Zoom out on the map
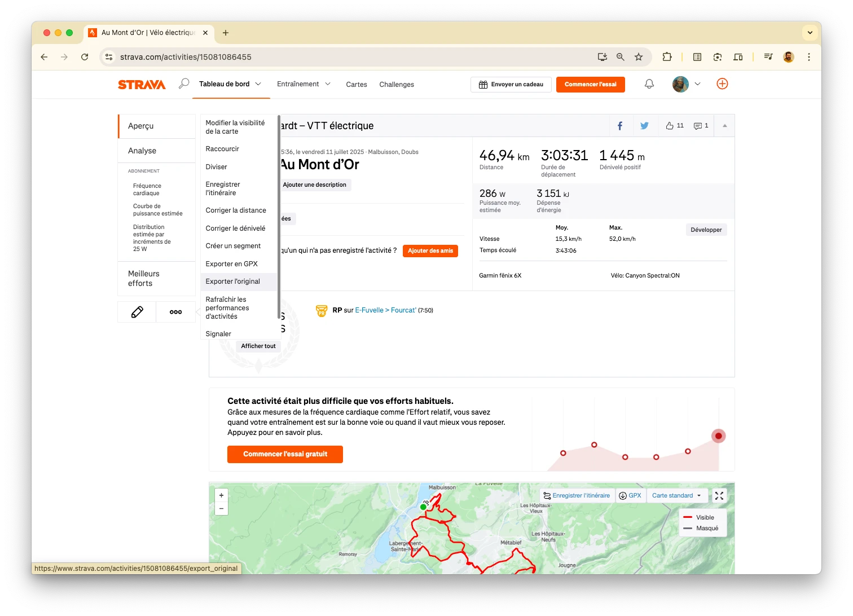This screenshot has height=616, width=853. pos(221,509)
